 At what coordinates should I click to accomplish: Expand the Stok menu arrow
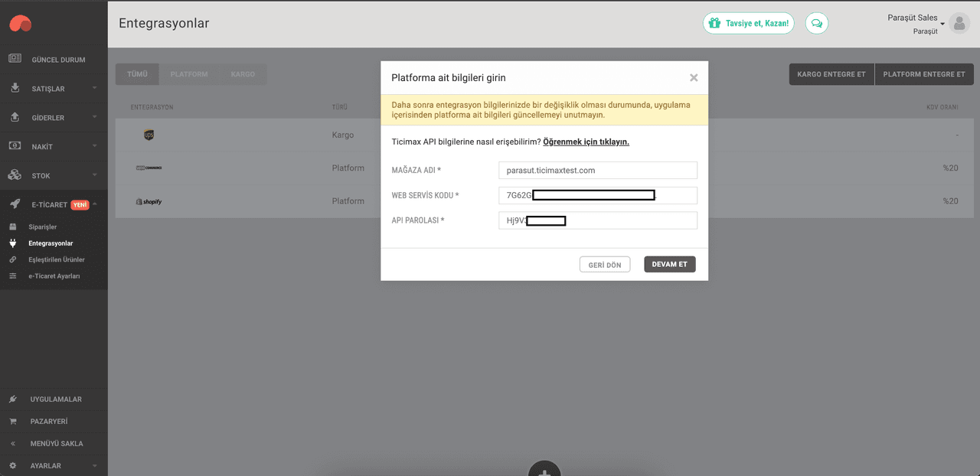click(x=95, y=174)
